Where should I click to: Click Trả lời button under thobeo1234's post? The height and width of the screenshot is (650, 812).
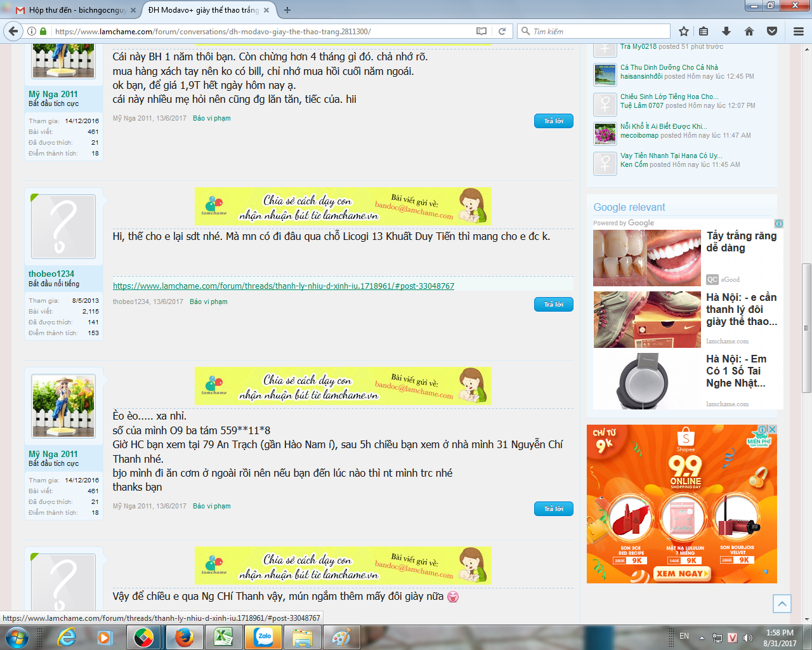553,305
